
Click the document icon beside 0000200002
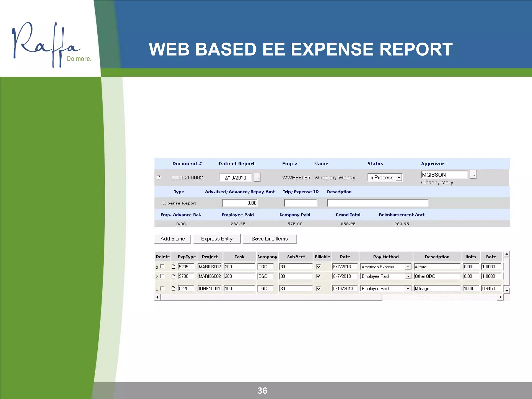click(158, 177)
